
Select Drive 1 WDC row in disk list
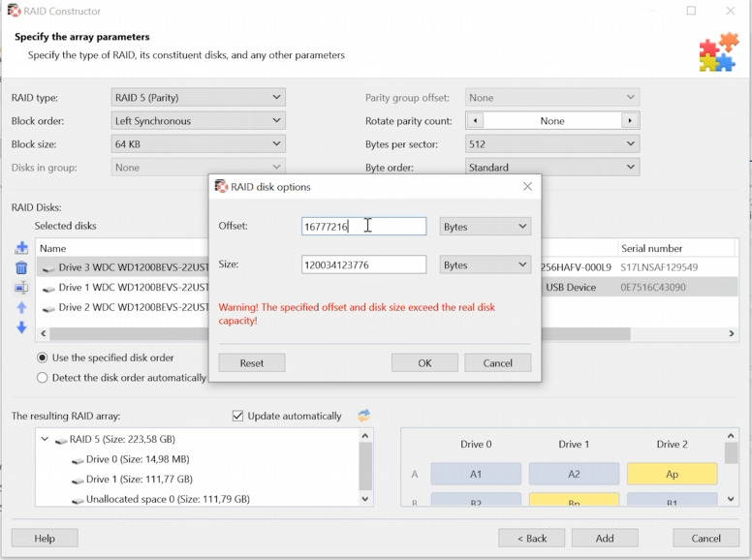(123, 287)
